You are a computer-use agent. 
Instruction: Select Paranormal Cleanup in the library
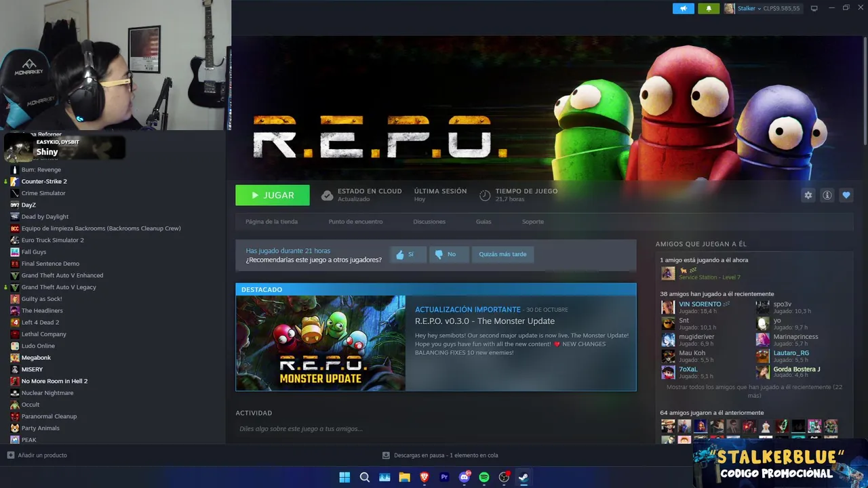tap(49, 416)
